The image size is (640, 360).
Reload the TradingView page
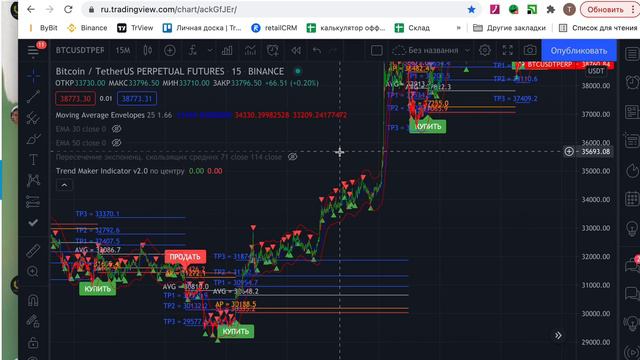[68, 9]
